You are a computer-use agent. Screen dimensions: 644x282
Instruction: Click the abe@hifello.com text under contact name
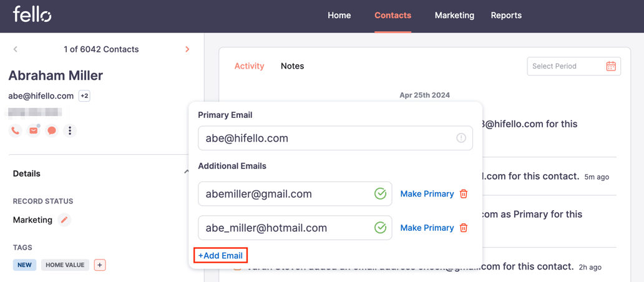click(x=41, y=96)
